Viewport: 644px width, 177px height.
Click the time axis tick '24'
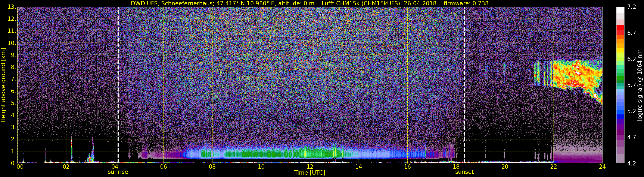[x=602, y=167]
